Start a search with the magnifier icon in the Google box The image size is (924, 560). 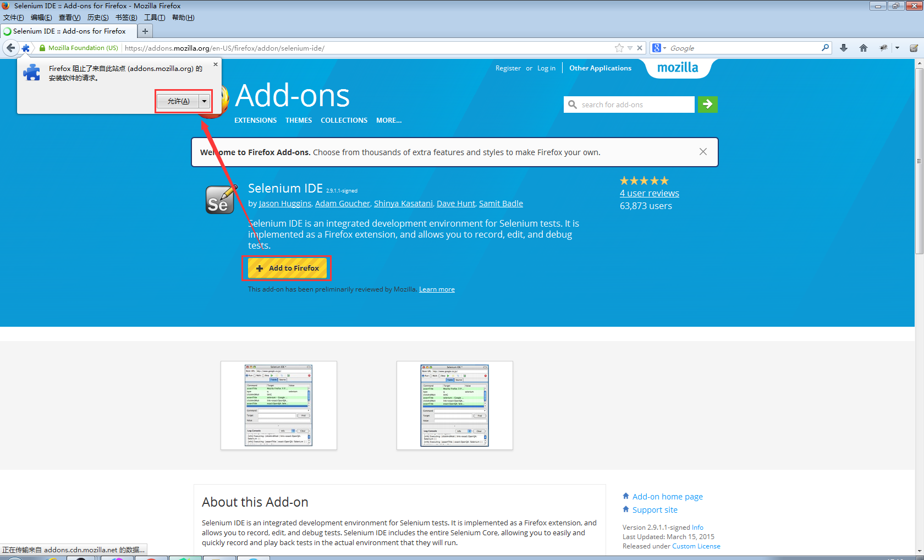[x=825, y=48]
